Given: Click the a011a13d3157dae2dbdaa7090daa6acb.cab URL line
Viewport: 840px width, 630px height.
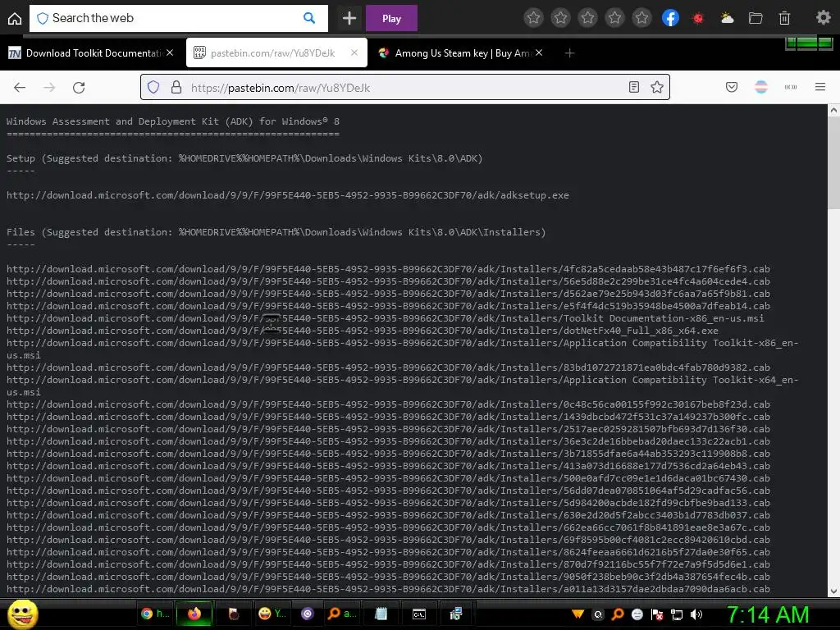Looking at the screenshot, I should (388, 589).
